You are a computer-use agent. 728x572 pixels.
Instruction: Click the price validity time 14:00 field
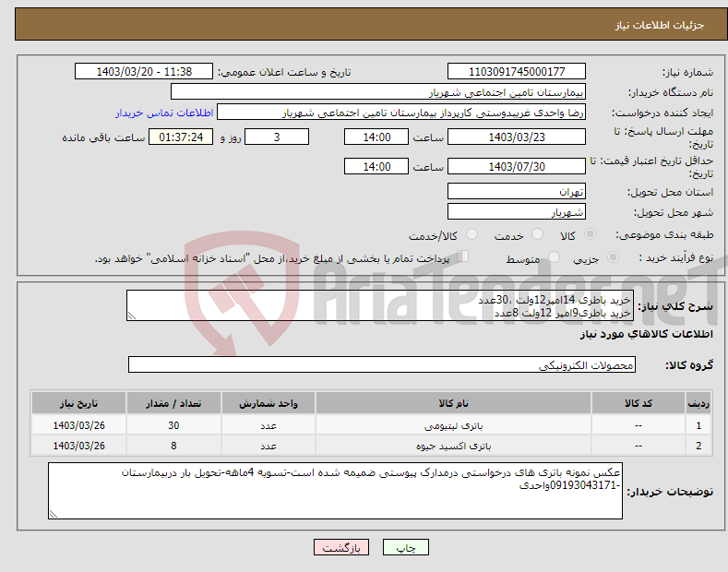(x=376, y=166)
